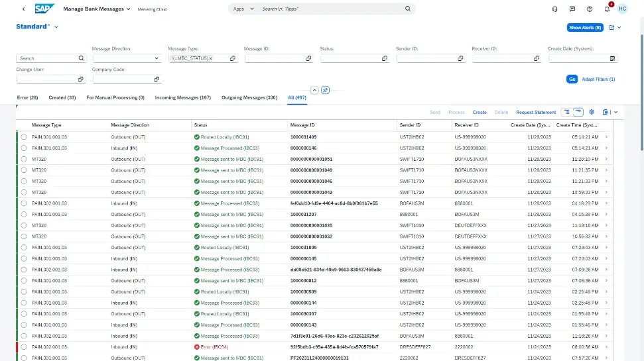Viewport: 644px width, 361px height.
Task: Select radio button for message 0000000146
Action: [24, 148]
